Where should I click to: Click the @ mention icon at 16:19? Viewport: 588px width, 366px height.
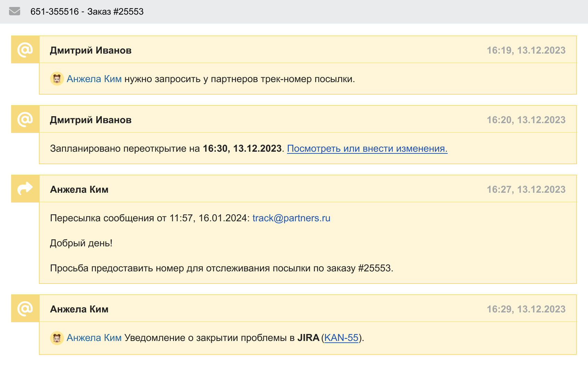(25, 50)
